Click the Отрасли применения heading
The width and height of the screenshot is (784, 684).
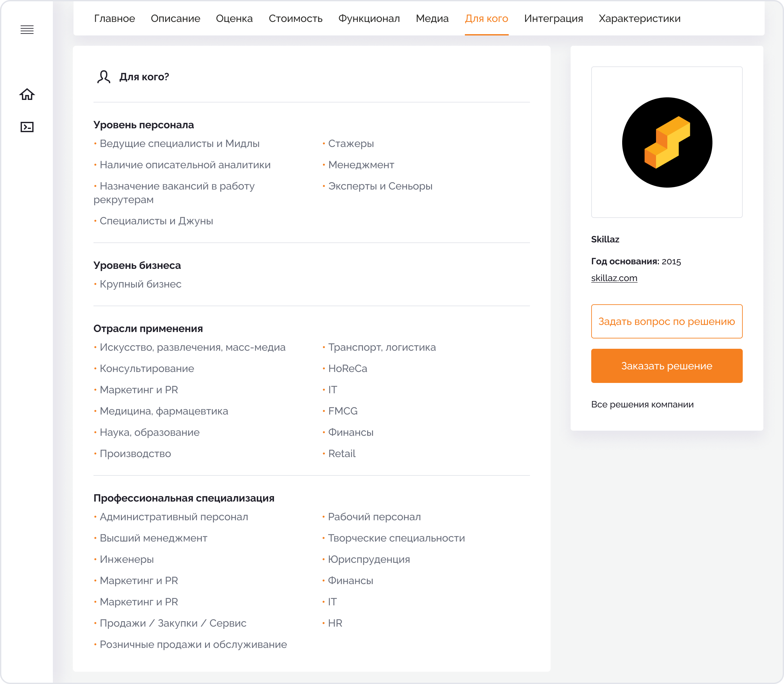point(148,329)
